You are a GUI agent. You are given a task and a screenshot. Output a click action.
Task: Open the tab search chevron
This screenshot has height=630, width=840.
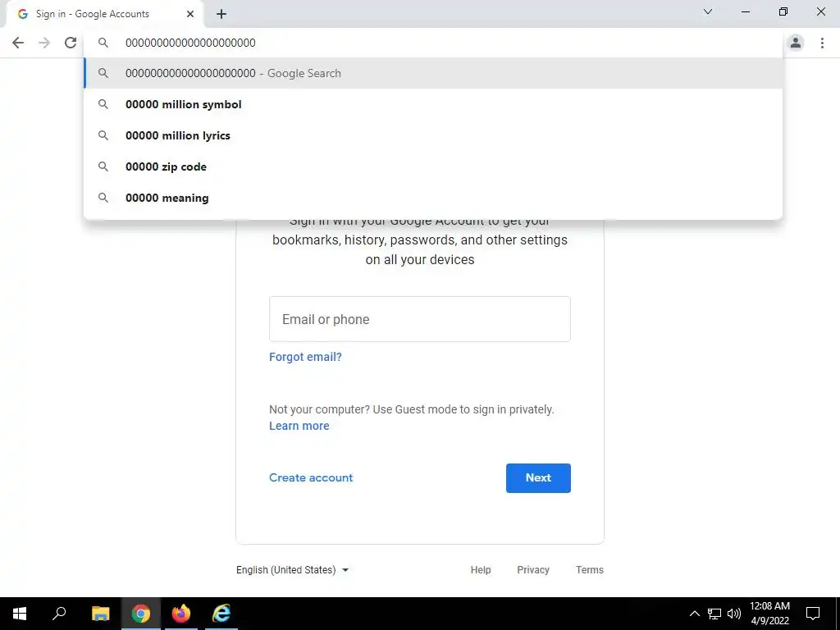point(708,11)
